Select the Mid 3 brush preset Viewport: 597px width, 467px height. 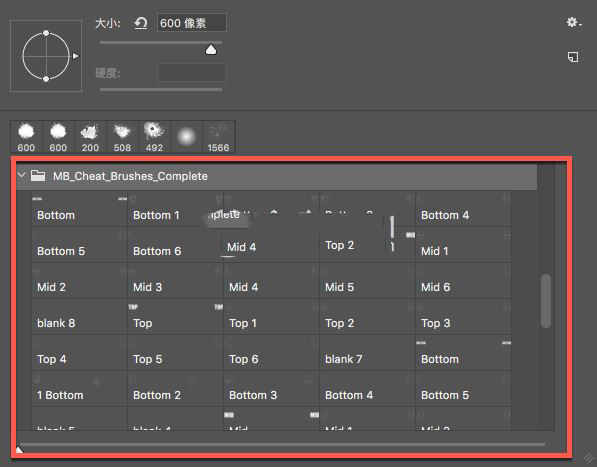(x=175, y=281)
